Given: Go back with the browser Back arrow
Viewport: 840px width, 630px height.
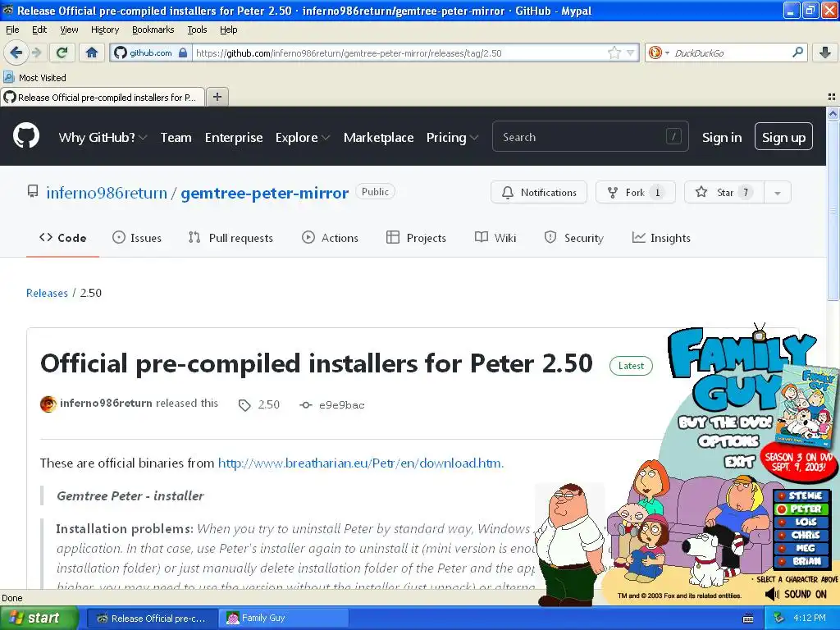Looking at the screenshot, I should 16,52.
